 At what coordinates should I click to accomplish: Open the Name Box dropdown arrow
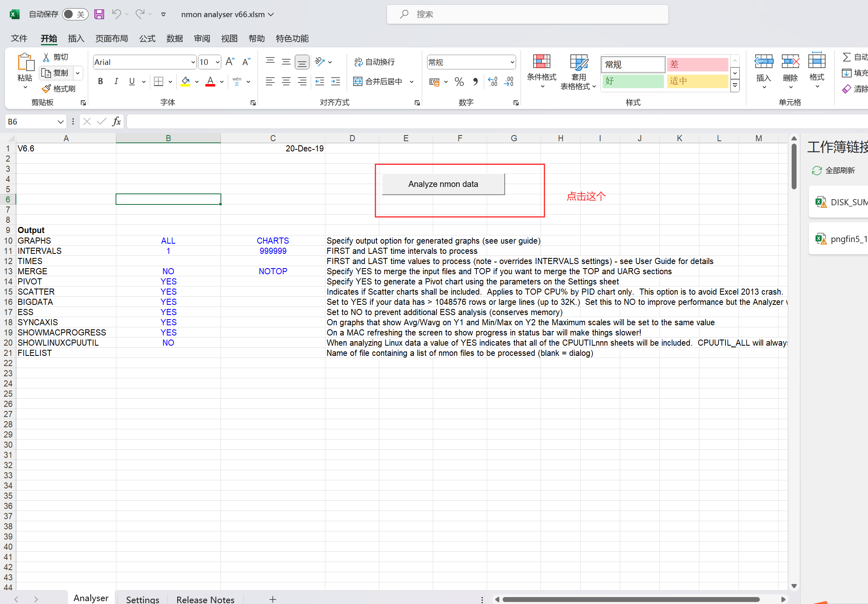[60, 122]
